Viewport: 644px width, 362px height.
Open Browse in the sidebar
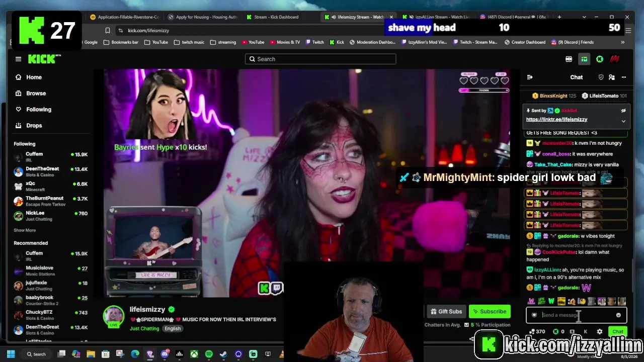[x=36, y=94]
